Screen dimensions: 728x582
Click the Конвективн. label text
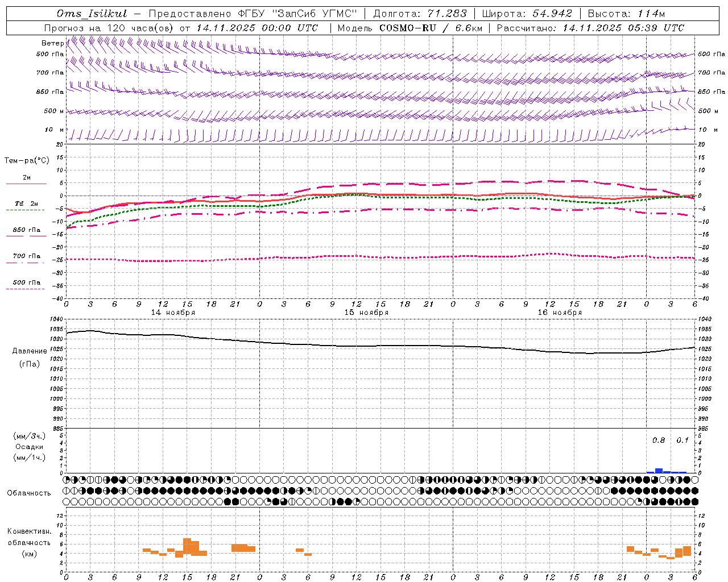29,531
